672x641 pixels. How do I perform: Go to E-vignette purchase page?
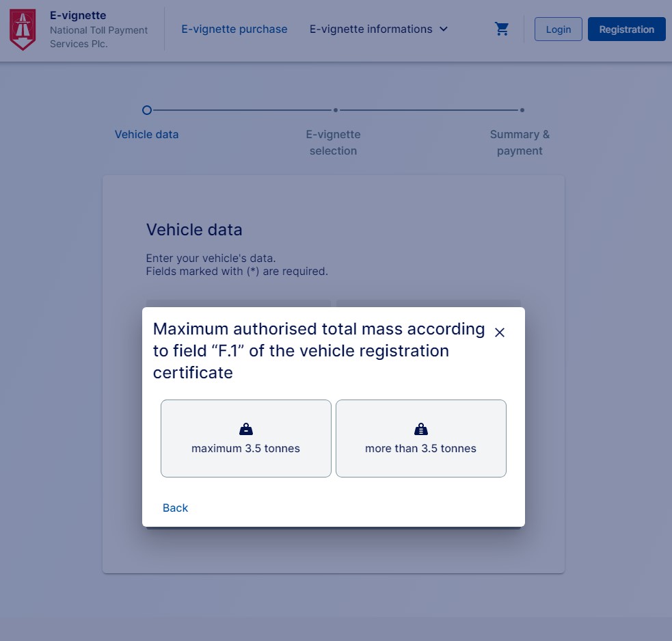[x=234, y=29]
